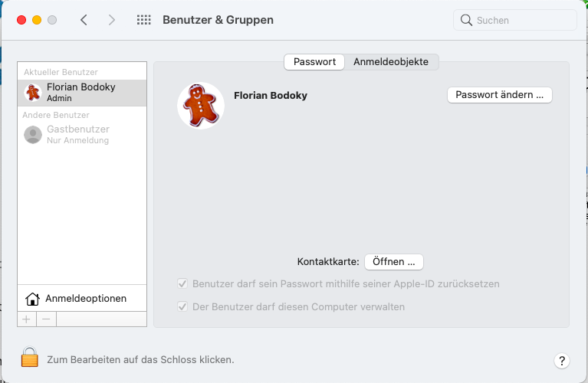588x383 pixels.
Task: Switch to the Anmeldeobjekte tab
Action: [391, 62]
